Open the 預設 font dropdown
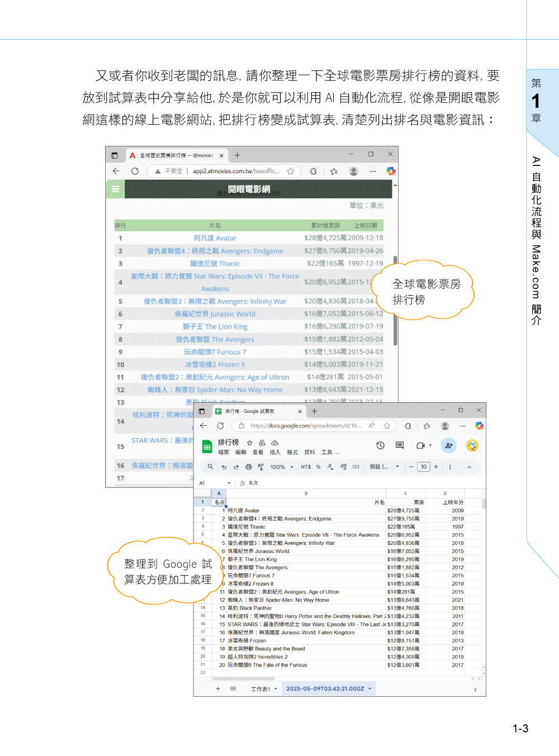The width and height of the screenshot is (559, 756). click(x=385, y=467)
